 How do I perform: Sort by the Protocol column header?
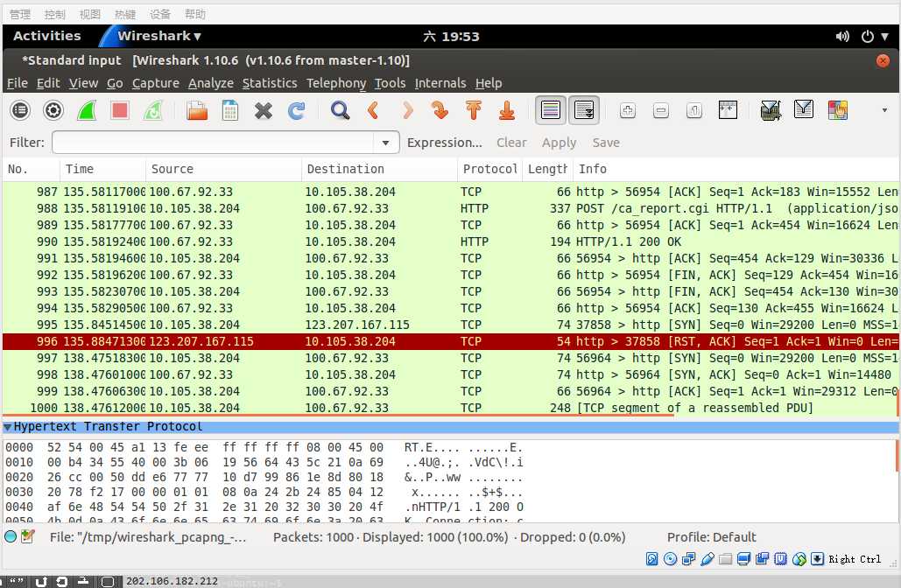[x=490, y=169]
